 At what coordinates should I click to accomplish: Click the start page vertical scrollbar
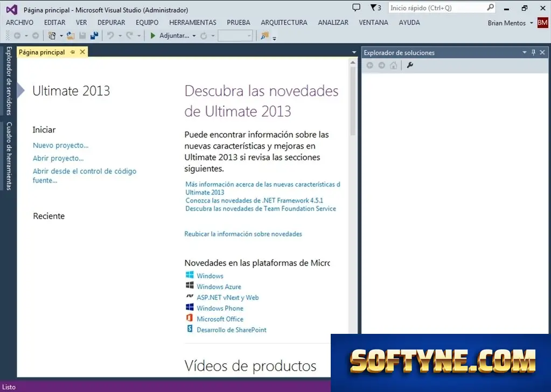pos(353,197)
